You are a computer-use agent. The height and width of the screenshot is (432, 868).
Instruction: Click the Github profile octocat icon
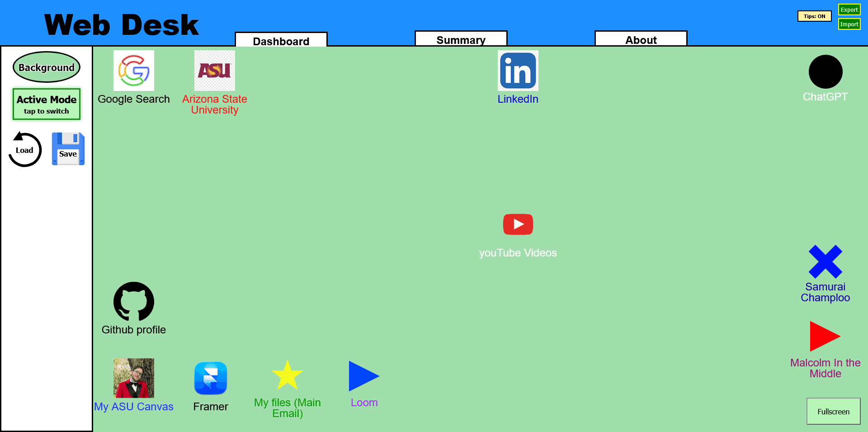pyautogui.click(x=134, y=301)
